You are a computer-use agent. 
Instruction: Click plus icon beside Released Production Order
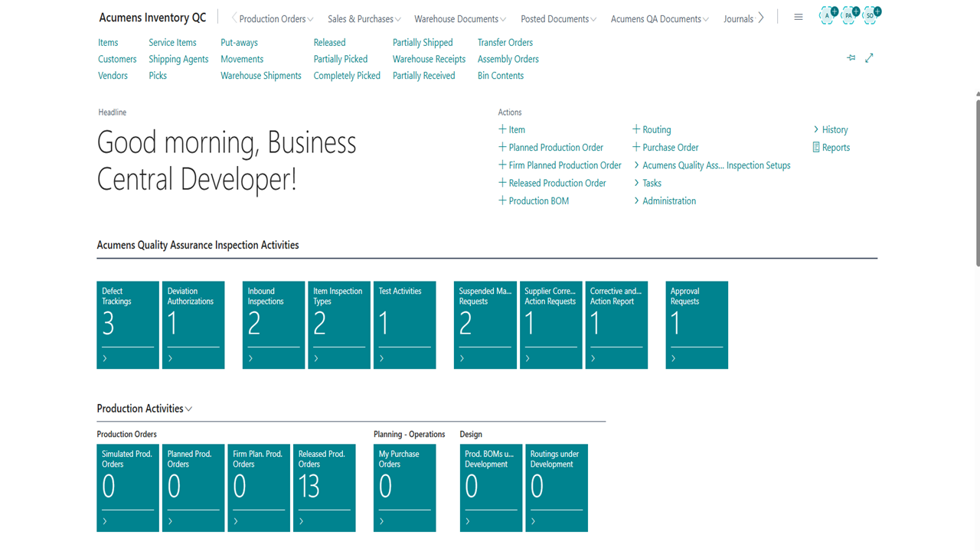tap(502, 183)
